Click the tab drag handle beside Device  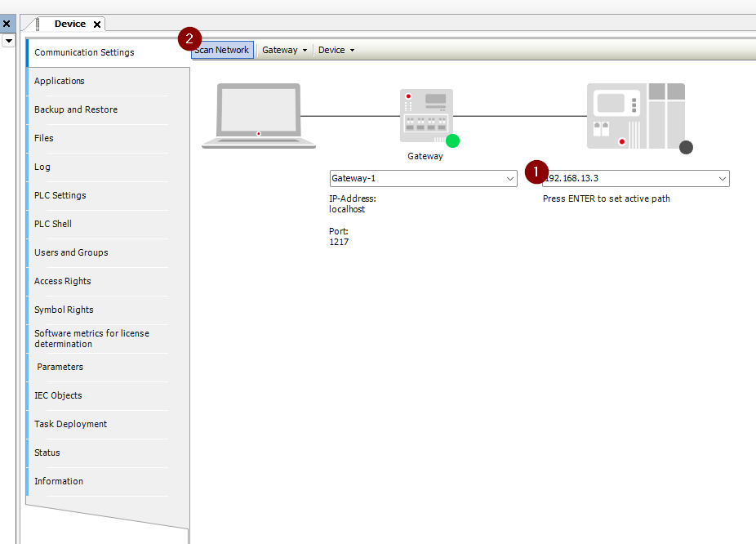(38, 24)
